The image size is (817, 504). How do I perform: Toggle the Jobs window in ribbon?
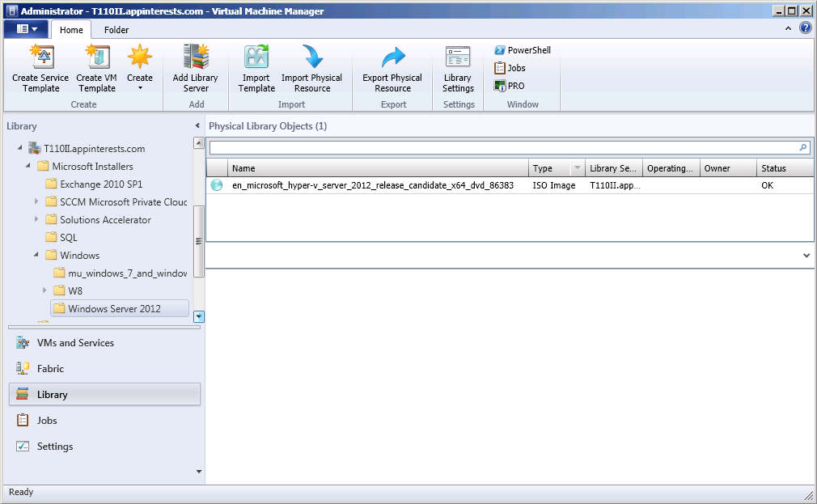[x=510, y=68]
